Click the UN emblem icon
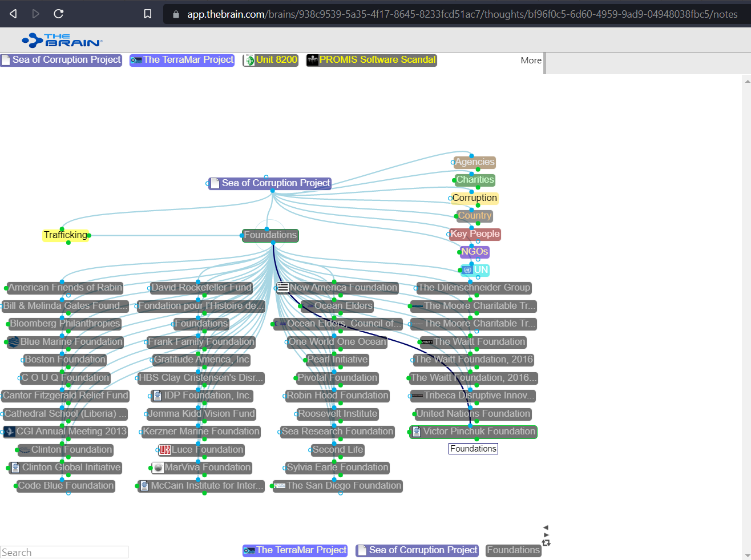Image resolution: width=751 pixels, height=560 pixels. coord(467,270)
